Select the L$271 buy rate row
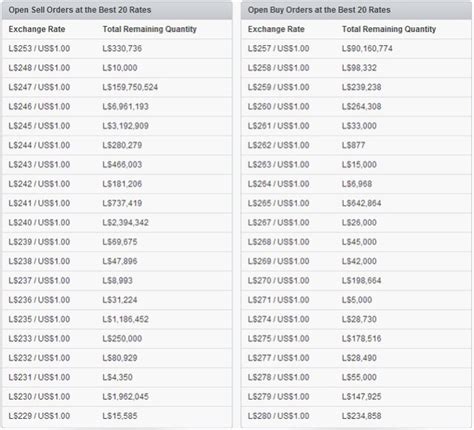Image resolution: width=474 pixels, height=430 pixels. (x=356, y=300)
